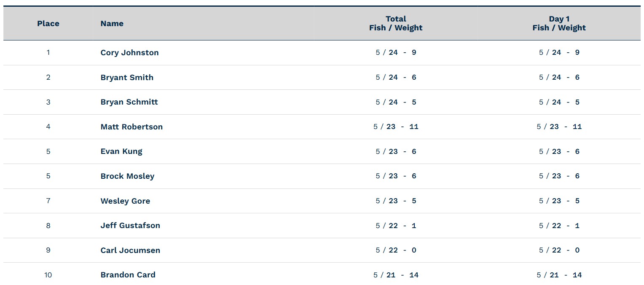Select the Brock Mosley name entry
Screen dimensions: 644x285
(x=127, y=176)
